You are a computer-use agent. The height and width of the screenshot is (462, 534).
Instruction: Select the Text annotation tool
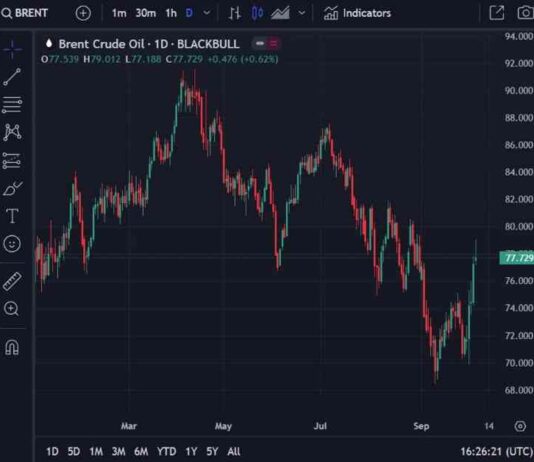(12, 216)
